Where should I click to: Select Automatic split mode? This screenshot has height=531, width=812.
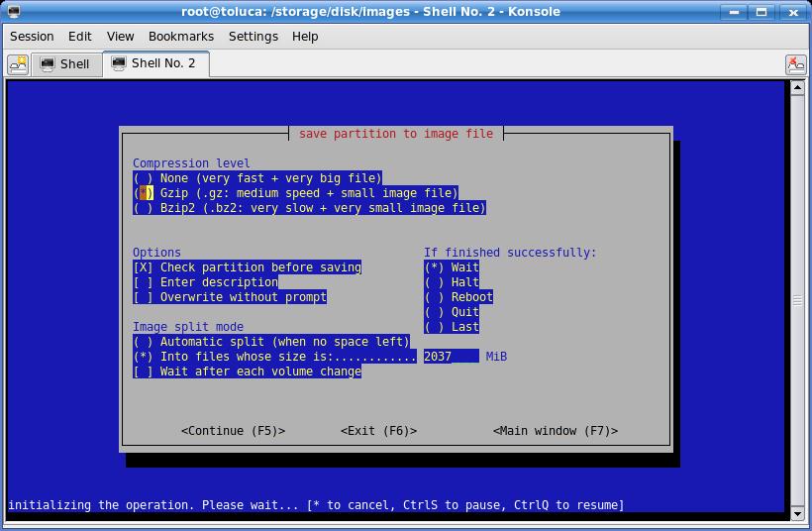(x=141, y=342)
